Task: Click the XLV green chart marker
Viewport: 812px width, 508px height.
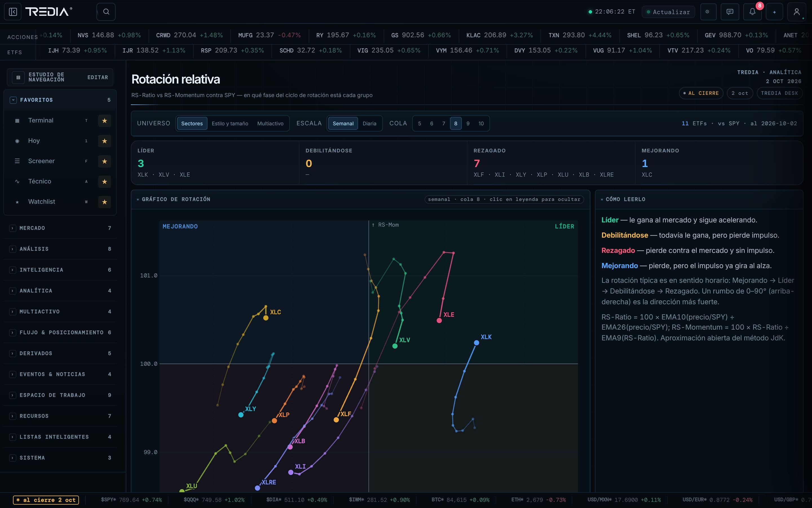Action: [395, 346]
